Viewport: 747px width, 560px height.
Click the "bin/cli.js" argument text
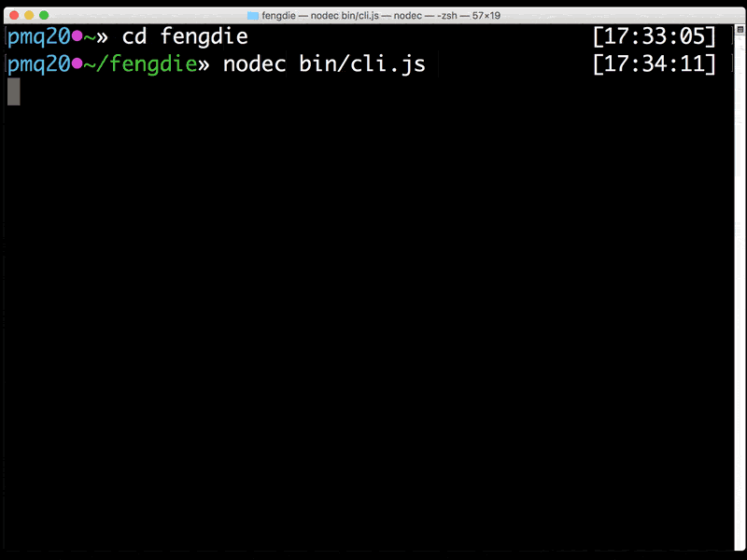click(x=362, y=63)
